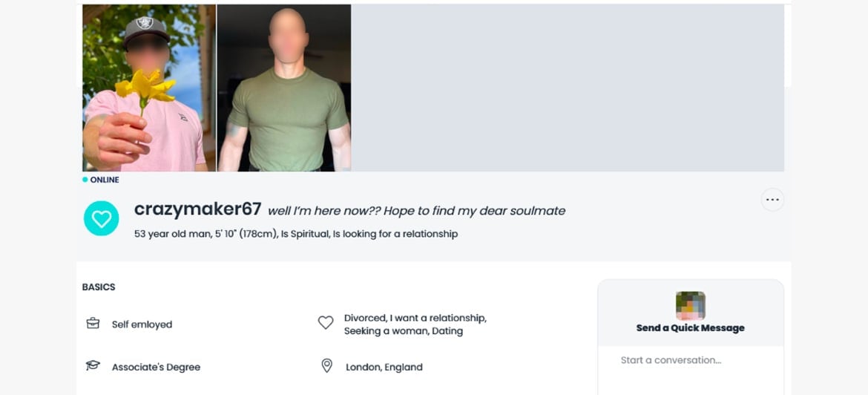Click the briefcase occupation icon
This screenshot has width=868, height=395.
(x=93, y=324)
